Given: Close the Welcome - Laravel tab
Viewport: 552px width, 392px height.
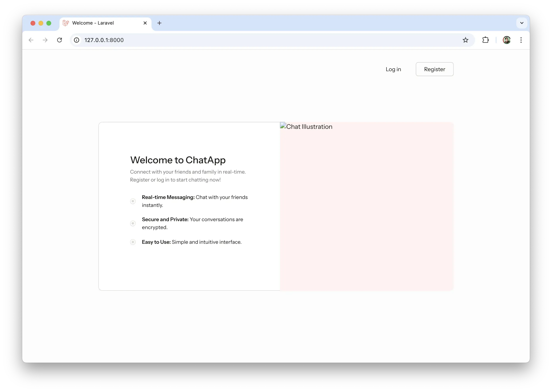Looking at the screenshot, I should point(145,23).
